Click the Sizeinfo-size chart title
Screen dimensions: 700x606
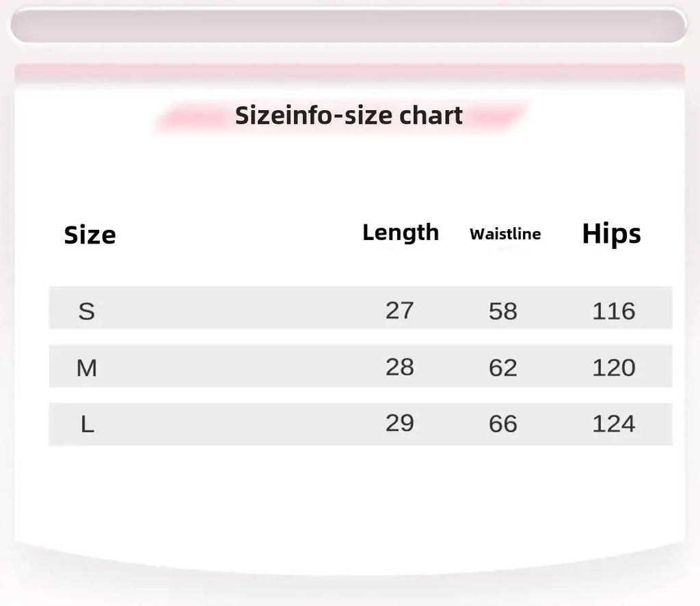tap(349, 116)
